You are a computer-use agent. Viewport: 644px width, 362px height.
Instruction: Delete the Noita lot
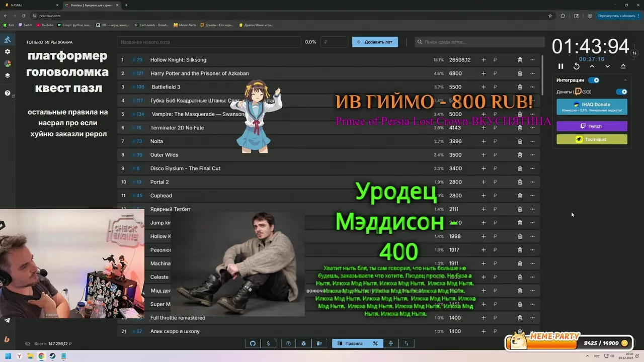click(x=520, y=141)
